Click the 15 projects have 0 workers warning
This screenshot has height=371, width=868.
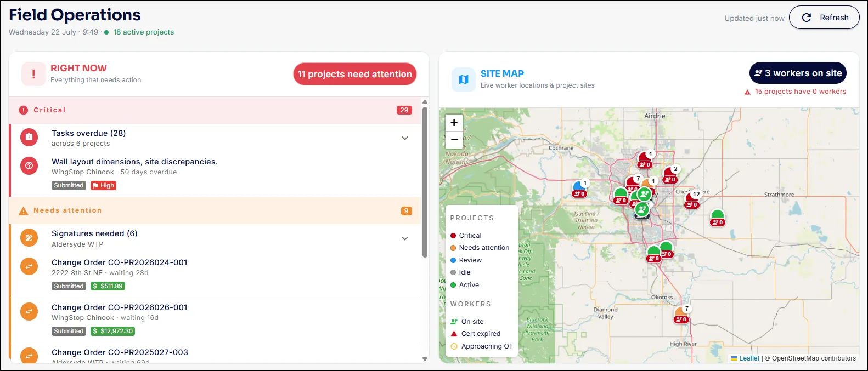pyautogui.click(x=795, y=92)
